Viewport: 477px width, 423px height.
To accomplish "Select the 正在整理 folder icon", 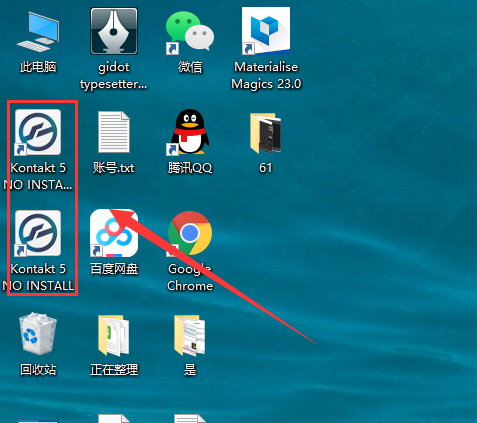I will (x=114, y=335).
